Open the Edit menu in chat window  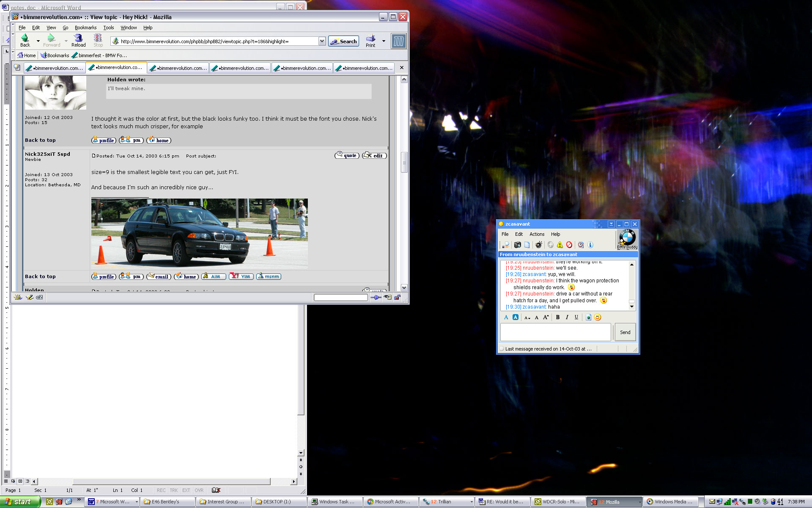pos(519,234)
